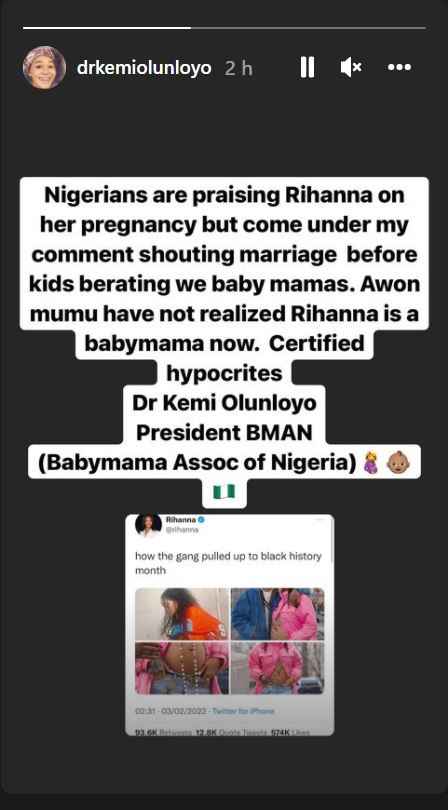Screen dimensions: 448x810
Task: Click the black history month tweet text
Action: tap(228, 563)
